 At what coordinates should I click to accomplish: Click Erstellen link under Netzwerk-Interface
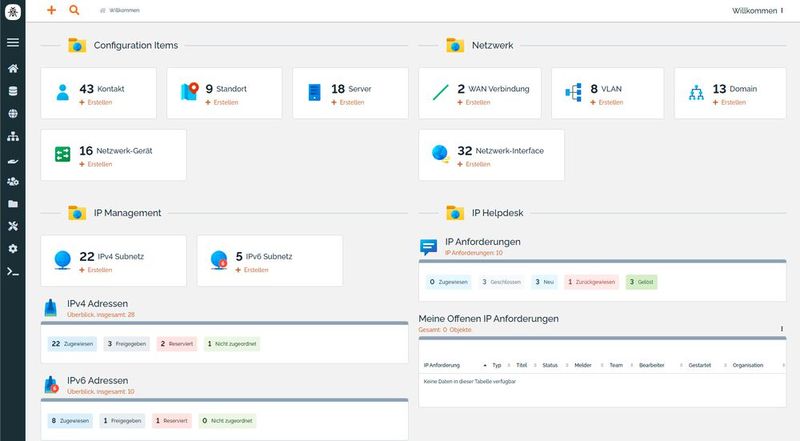[x=474, y=164]
